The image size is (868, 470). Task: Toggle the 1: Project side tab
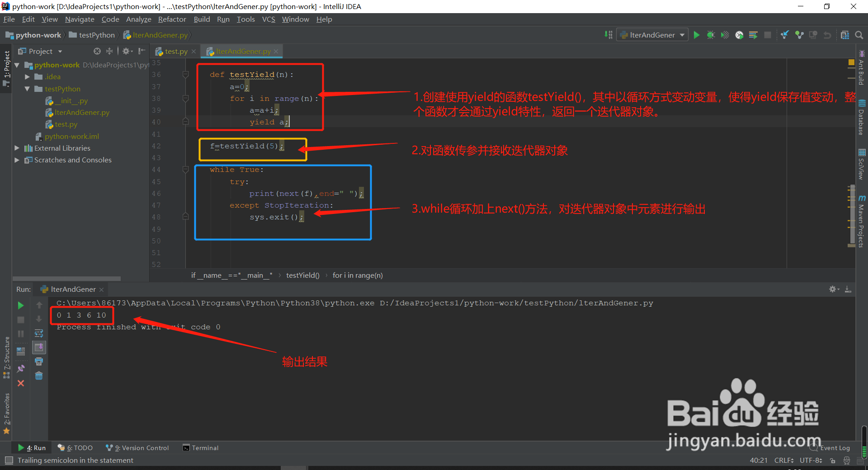(x=6, y=68)
